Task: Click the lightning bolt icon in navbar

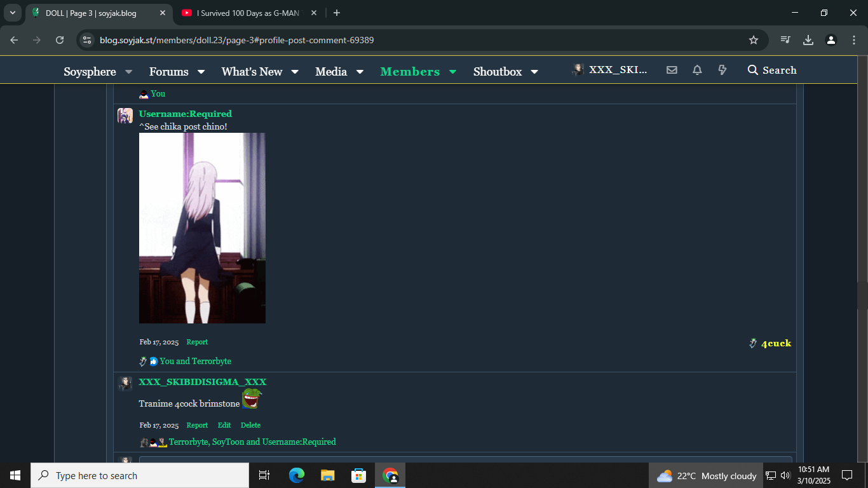Action: 722,70
